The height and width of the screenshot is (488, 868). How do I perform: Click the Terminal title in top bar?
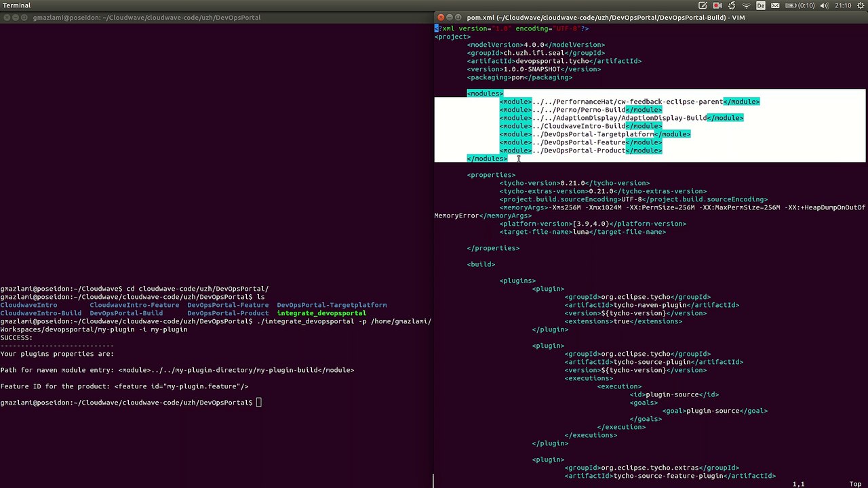pyautogui.click(x=17, y=5)
